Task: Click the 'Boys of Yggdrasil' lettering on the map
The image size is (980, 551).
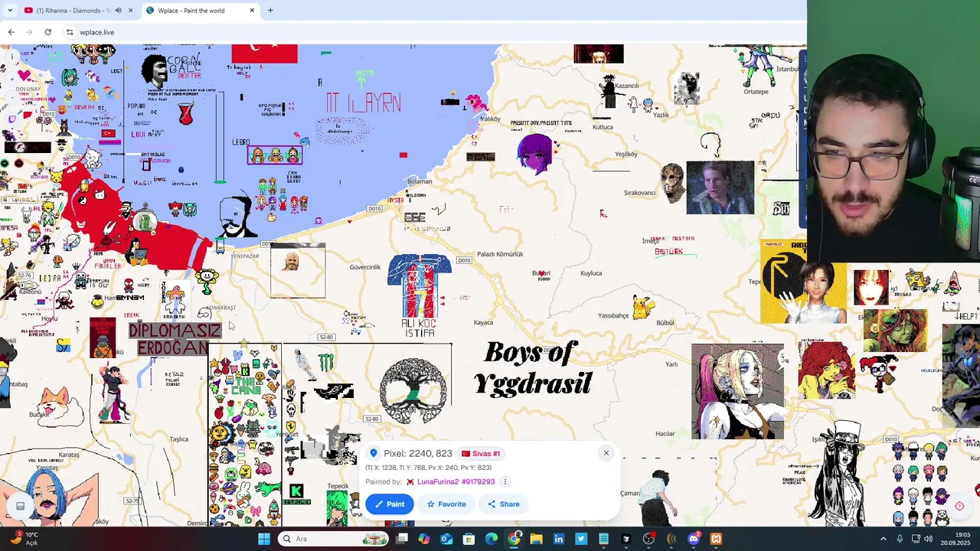Action: coord(532,367)
